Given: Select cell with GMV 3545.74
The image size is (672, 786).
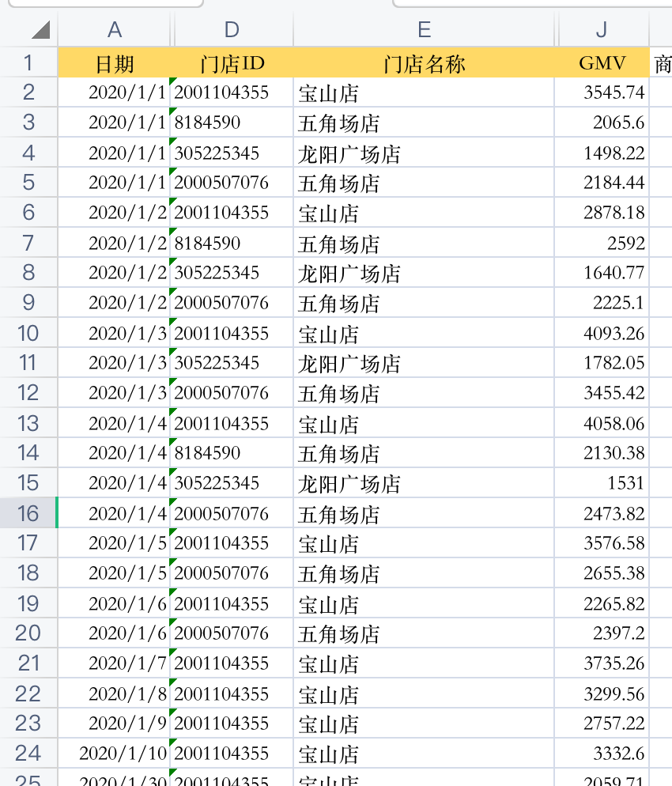Looking at the screenshot, I should (x=602, y=93).
